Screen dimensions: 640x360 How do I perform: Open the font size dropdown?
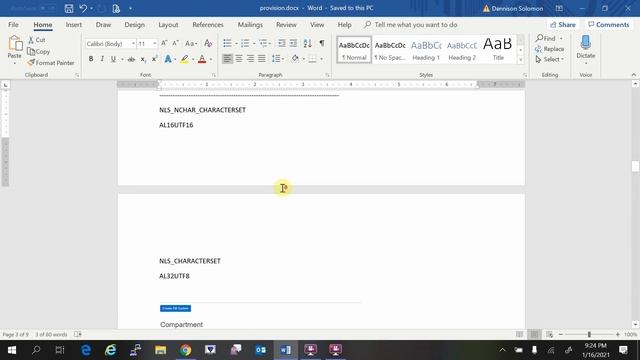154,43
